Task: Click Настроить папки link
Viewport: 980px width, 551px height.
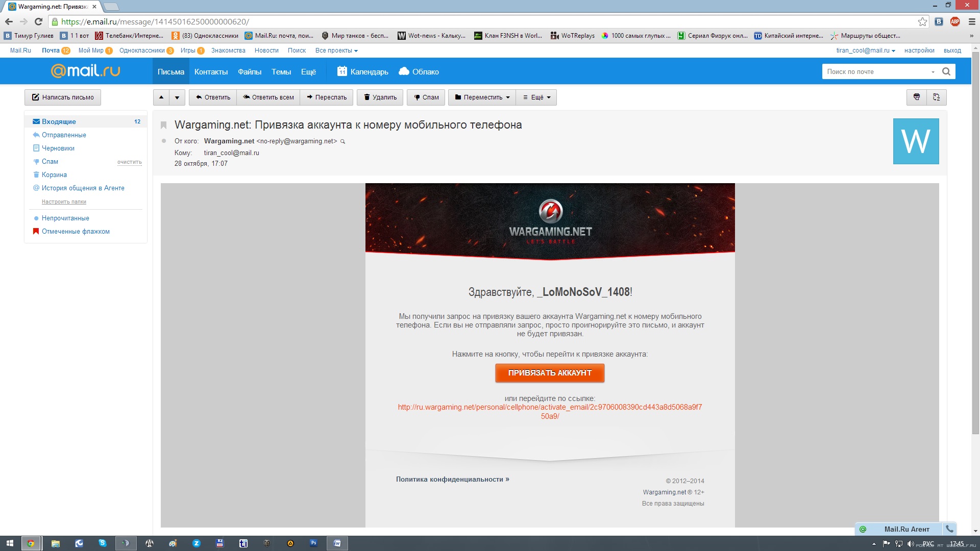Action: tap(64, 202)
